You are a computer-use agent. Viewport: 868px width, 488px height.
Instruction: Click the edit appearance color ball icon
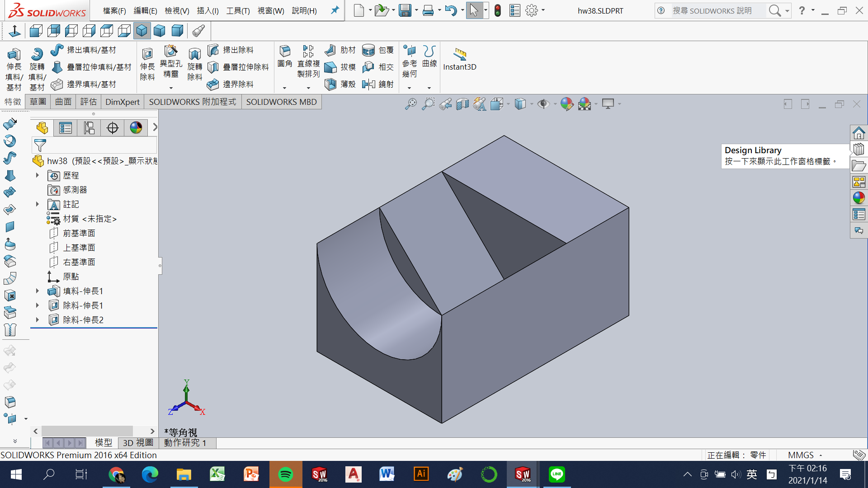(x=566, y=104)
